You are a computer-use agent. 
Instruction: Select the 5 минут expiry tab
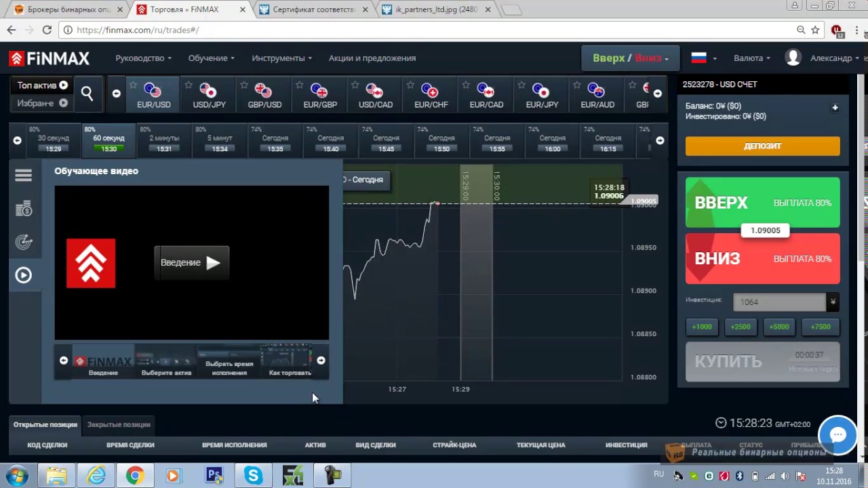pos(220,140)
